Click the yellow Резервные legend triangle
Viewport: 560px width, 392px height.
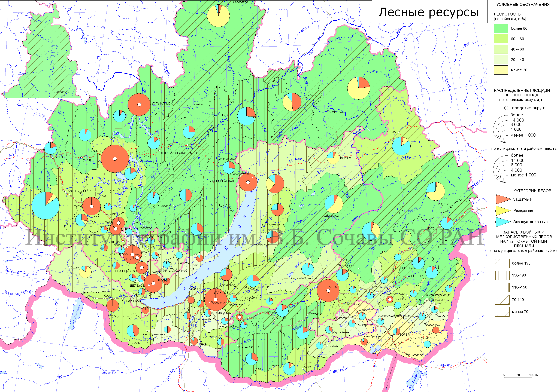[x=503, y=210]
